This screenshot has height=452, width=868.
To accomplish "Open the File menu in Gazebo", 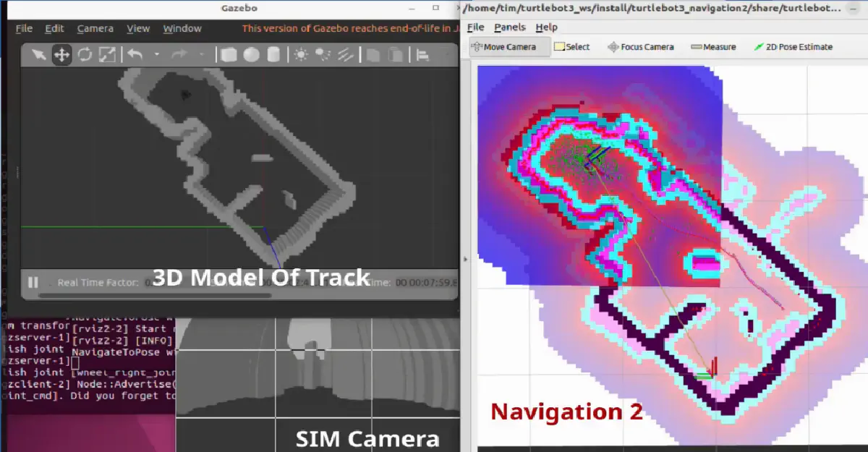I will click(x=24, y=29).
